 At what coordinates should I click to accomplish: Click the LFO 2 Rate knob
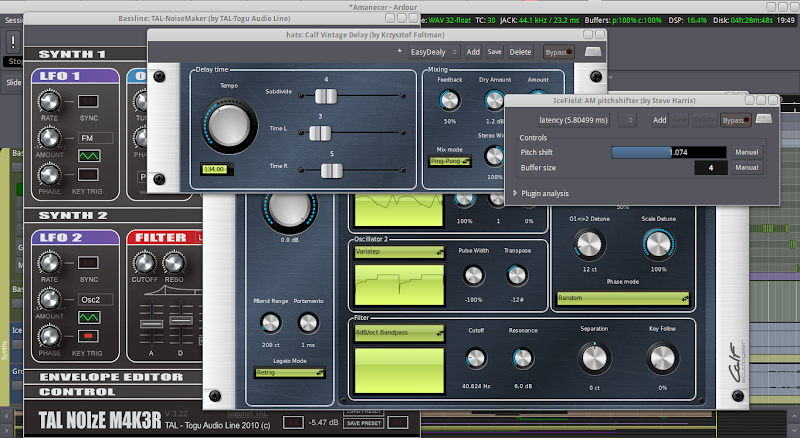tap(49, 263)
